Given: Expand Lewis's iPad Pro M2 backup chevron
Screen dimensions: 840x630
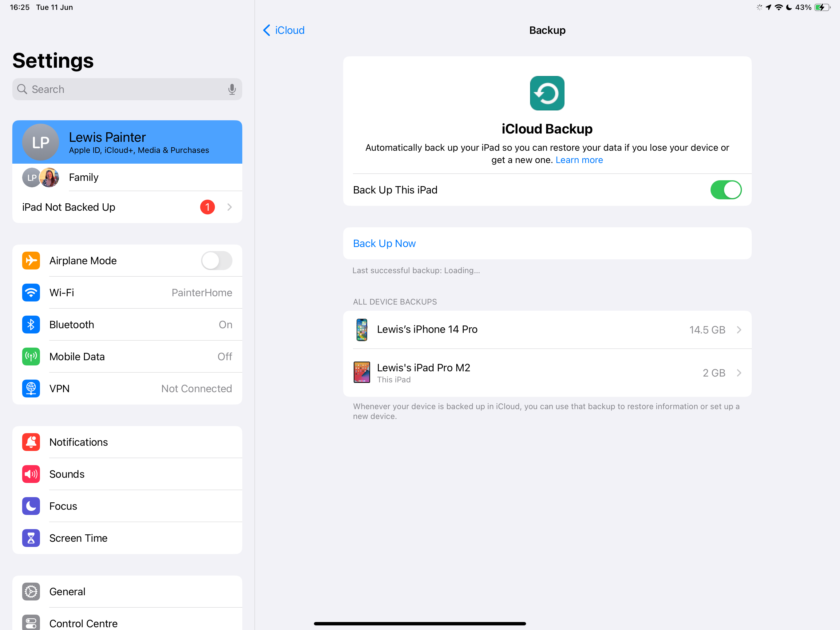Looking at the screenshot, I should 739,373.
